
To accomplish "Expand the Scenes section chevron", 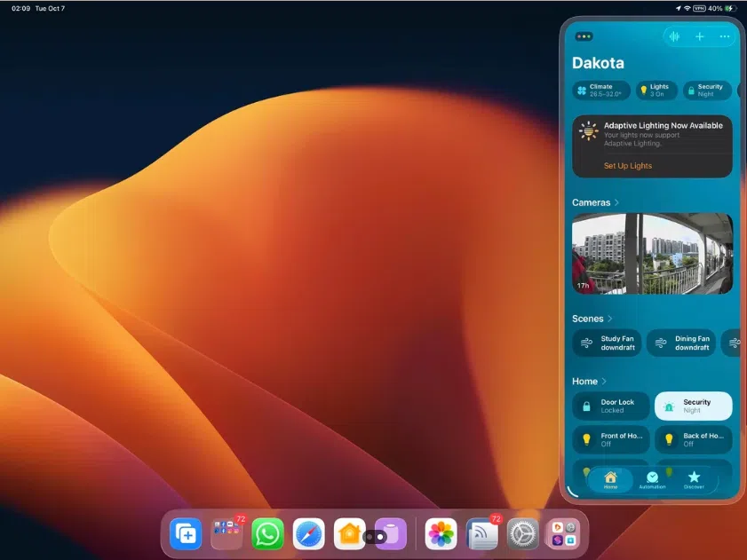I will point(610,319).
